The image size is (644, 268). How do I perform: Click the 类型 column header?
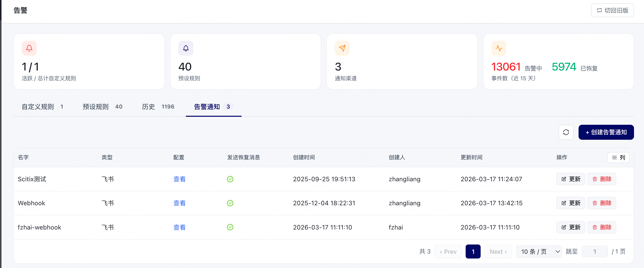click(x=107, y=157)
